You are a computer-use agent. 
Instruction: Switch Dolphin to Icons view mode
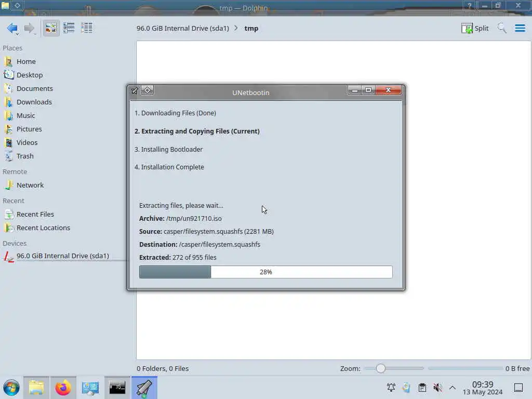51,28
